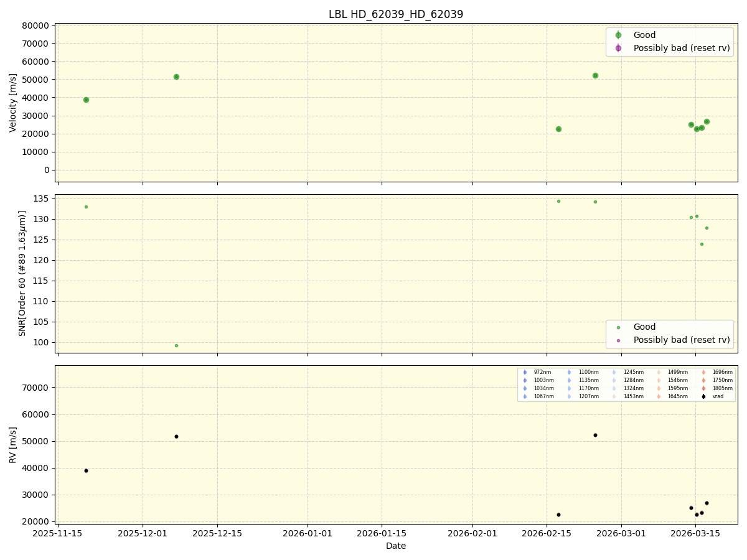Click the 2026-01-01 date tick label

pos(308,533)
